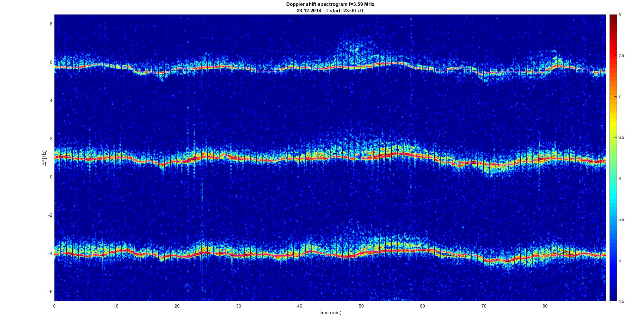Click the middle 1 Hz trace at 22 minutes
The height and width of the screenshot is (323, 644).
tap(189, 160)
